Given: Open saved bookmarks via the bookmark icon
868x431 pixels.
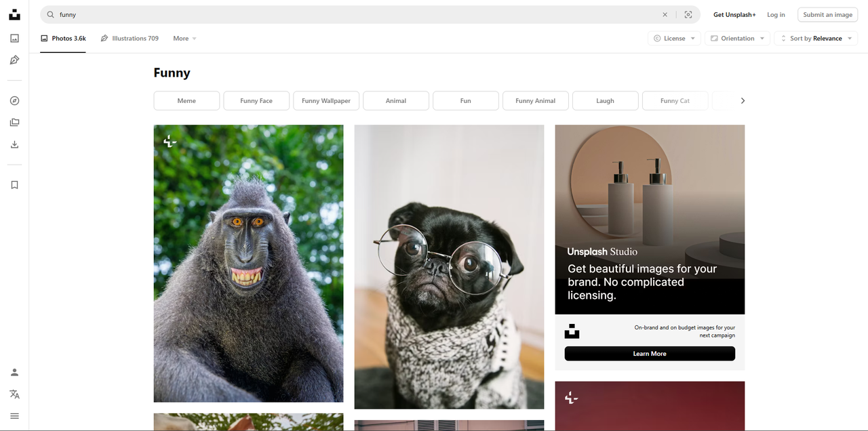Looking at the screenshot, I should (x=14, y=184).
